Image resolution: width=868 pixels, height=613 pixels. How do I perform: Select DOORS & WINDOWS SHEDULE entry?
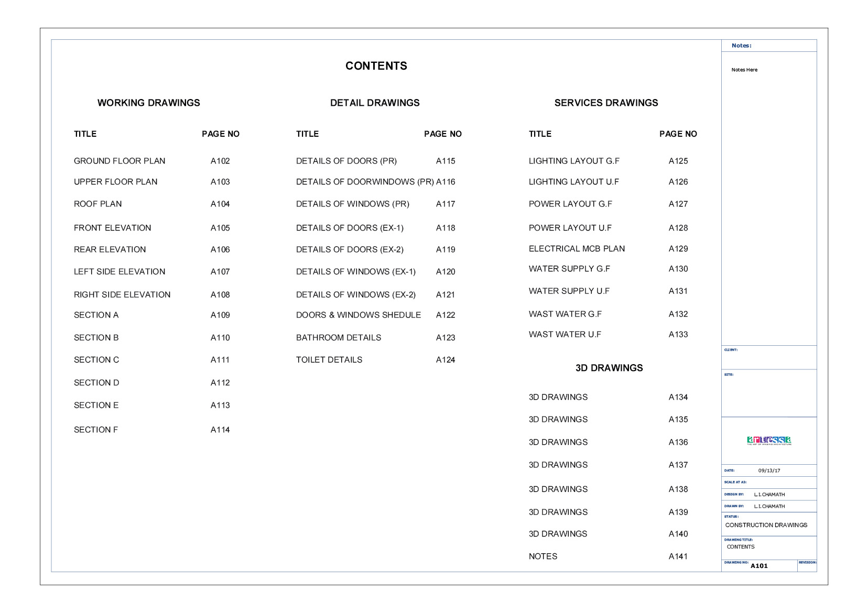pyautogui.click(x=358, y=315)
